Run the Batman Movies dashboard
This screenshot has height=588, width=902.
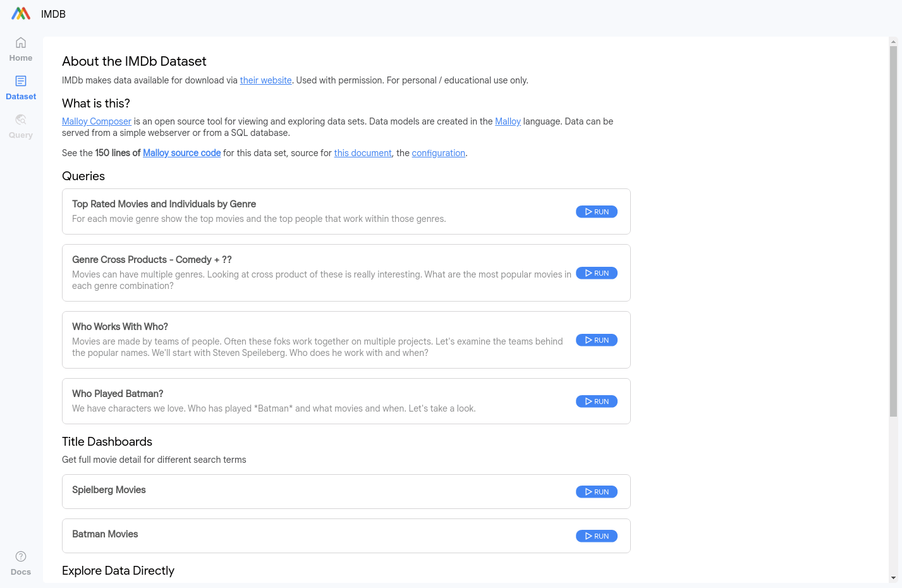pyautogui.click(x=597, y=536)
